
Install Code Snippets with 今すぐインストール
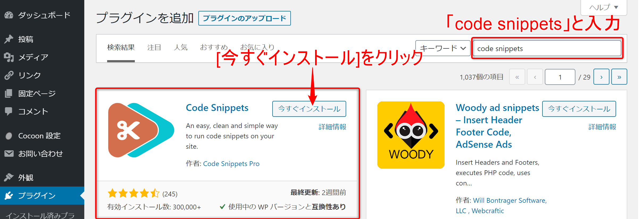click(309, 109)
